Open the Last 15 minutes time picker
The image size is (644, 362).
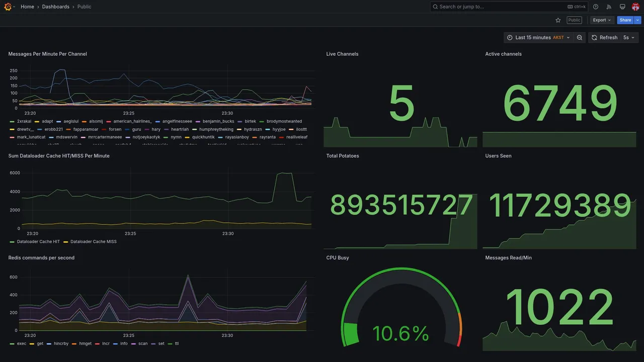click(538, 38)
